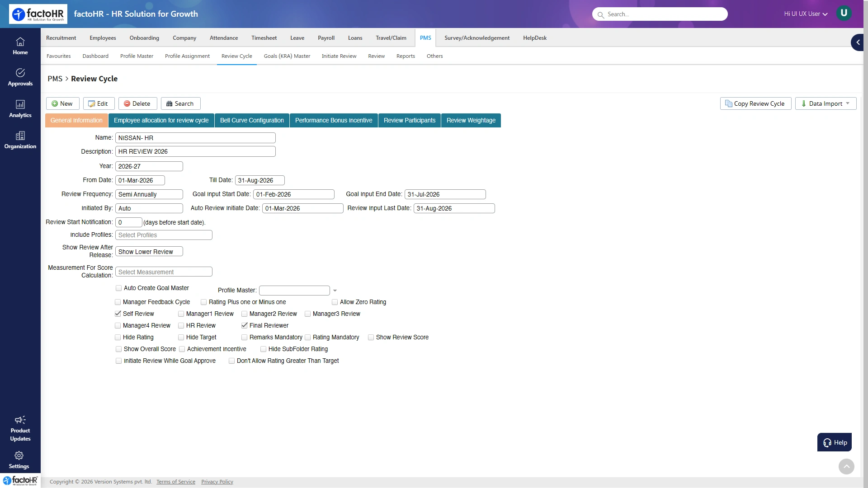Edit the current review cycle

tap(99, 103)
